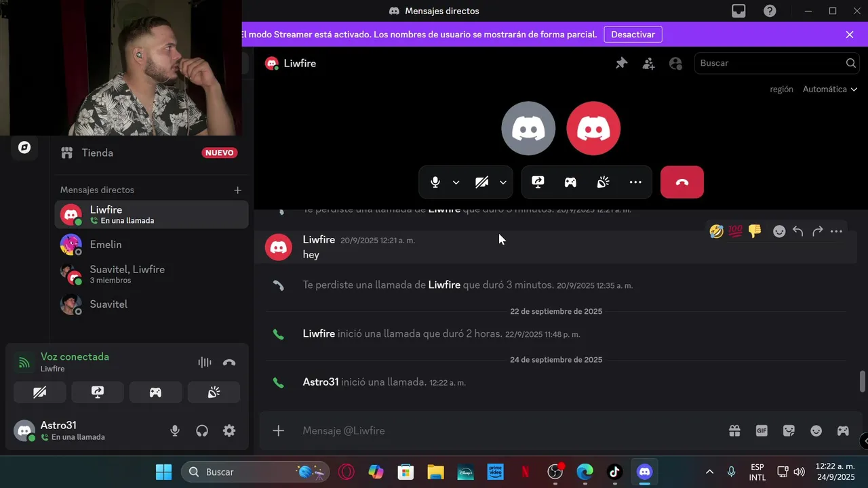Image resolution: width=868 pixels, height=488 pixels.
Task: Open Suavitel, Liwfire group chat
Action: coord(151,274)
